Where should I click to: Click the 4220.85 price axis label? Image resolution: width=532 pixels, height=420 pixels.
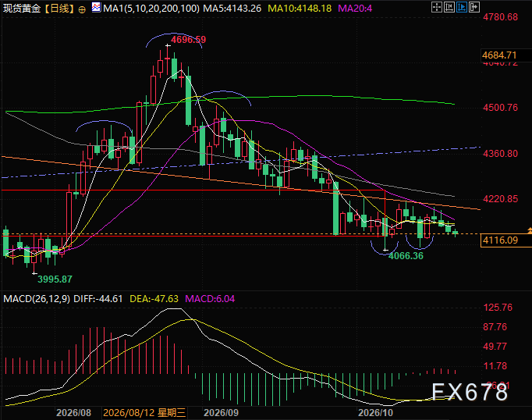[x=501, y=199]
